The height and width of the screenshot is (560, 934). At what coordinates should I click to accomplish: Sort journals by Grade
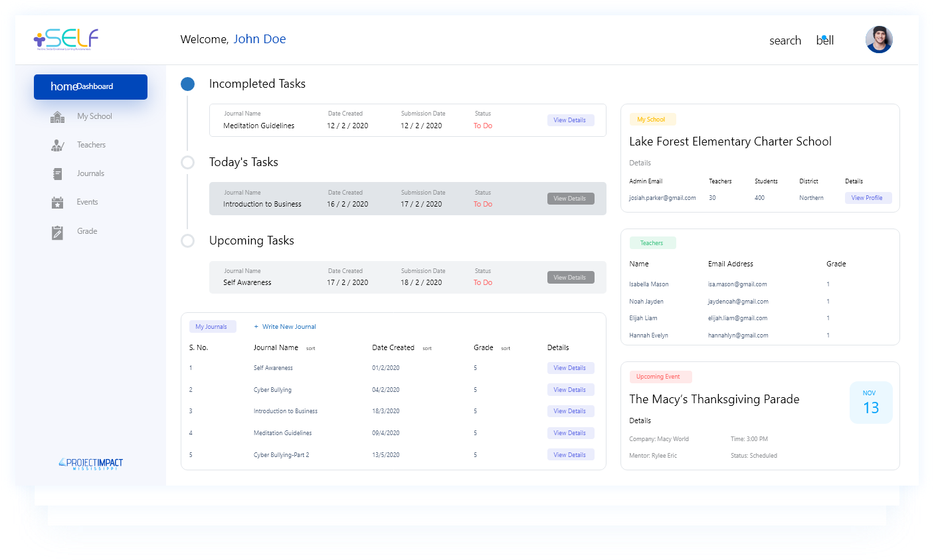click(x=506, y=348)
